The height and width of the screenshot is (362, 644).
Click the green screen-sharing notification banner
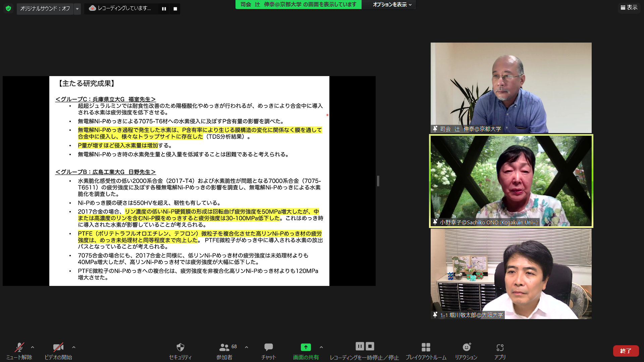[x=298, y=4]
